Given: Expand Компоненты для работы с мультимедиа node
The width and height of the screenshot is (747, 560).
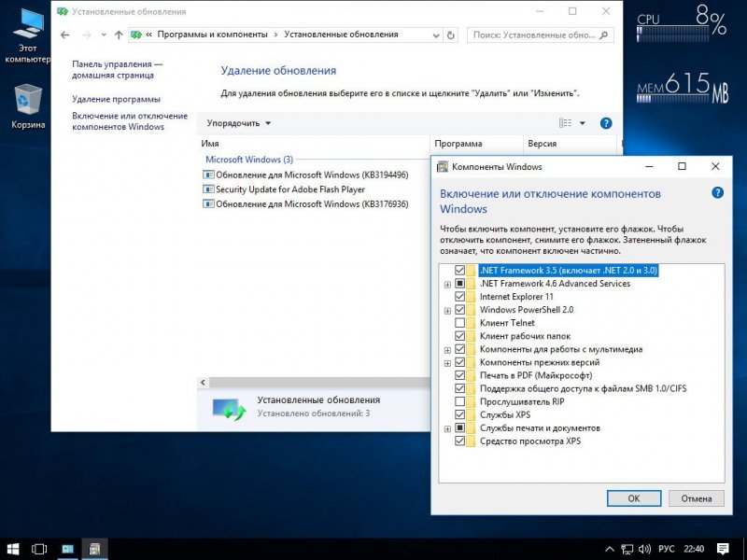Looking at the screenshot, I should 447,350.
